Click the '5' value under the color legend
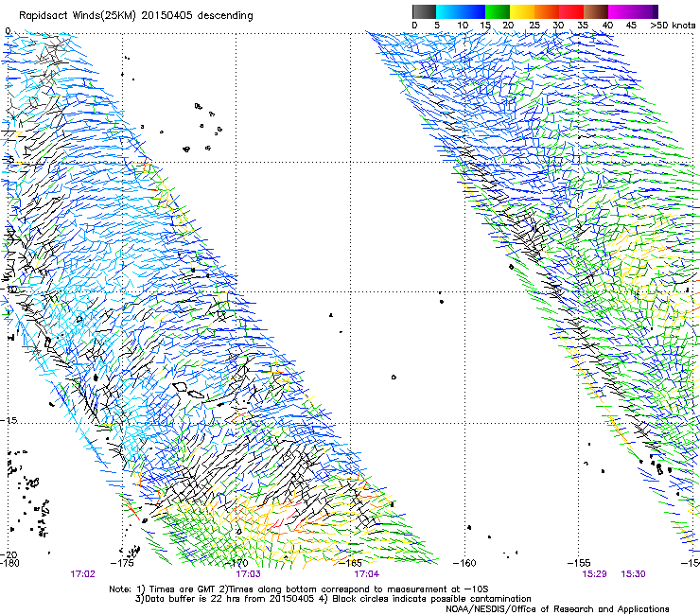The height and width of the screenshot is (615, 700). [437, 26]
